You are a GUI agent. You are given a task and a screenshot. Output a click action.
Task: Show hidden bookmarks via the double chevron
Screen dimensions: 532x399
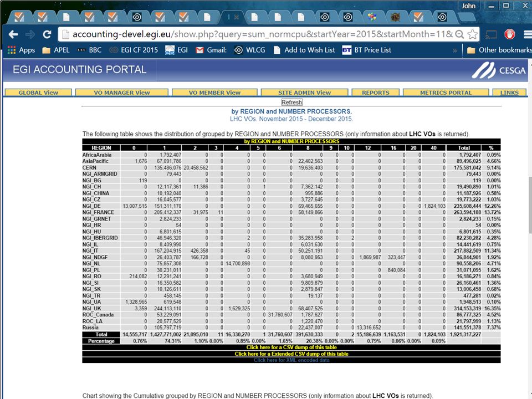(454, 50)
